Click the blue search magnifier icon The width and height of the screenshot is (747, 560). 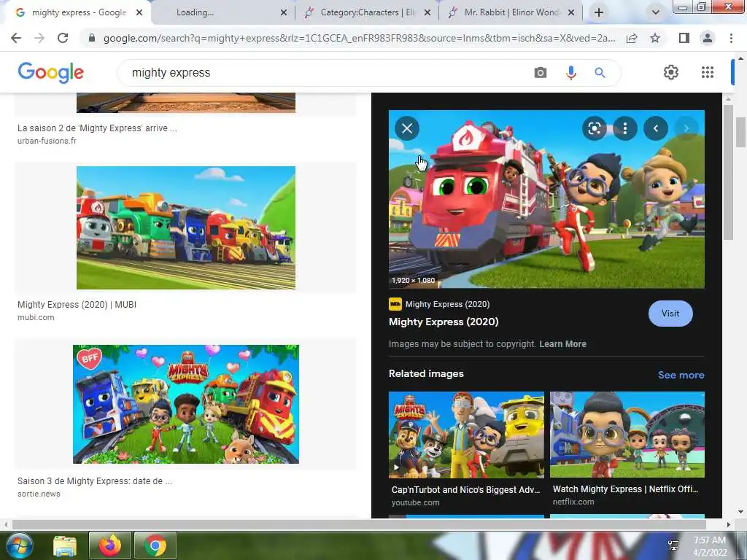pos(600,73)
